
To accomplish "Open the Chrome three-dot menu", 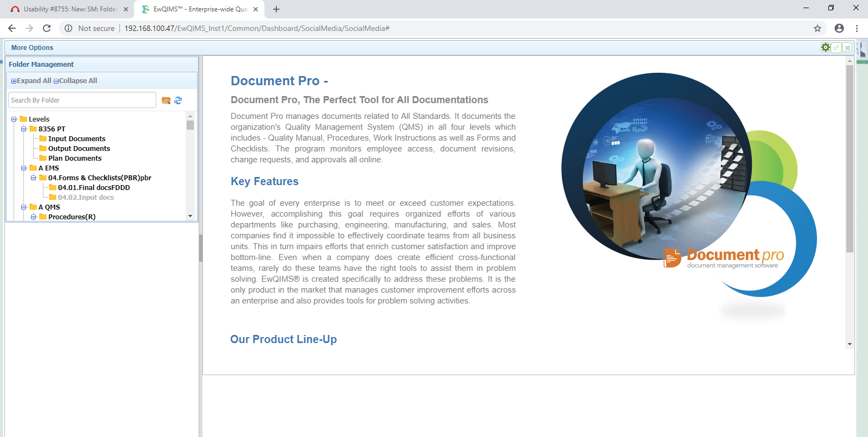I will point(857,28).
